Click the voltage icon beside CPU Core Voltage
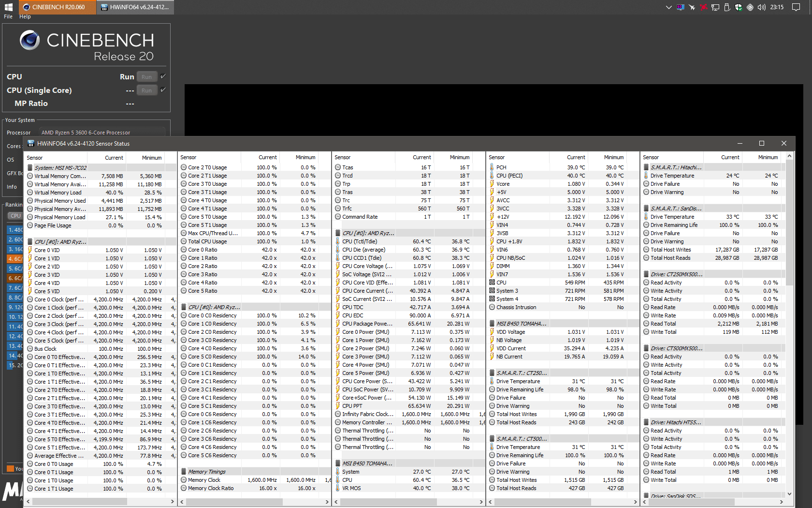This screenshot has height=508, width=812. point(338,266)
